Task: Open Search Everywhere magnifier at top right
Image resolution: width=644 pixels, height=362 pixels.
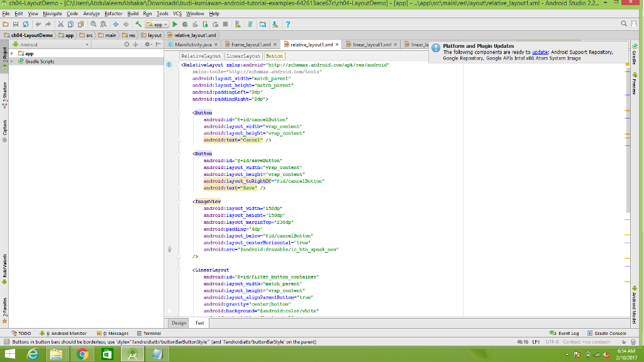Action: [x=624, y=24]
